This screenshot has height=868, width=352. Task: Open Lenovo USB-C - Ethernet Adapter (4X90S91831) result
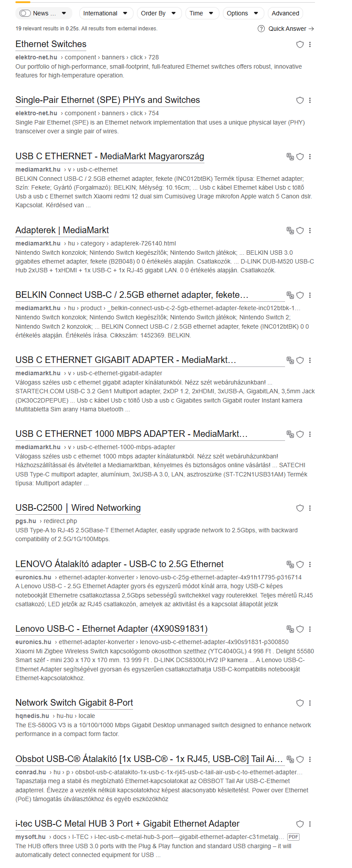pyautogui.click(x=111, y=629)
